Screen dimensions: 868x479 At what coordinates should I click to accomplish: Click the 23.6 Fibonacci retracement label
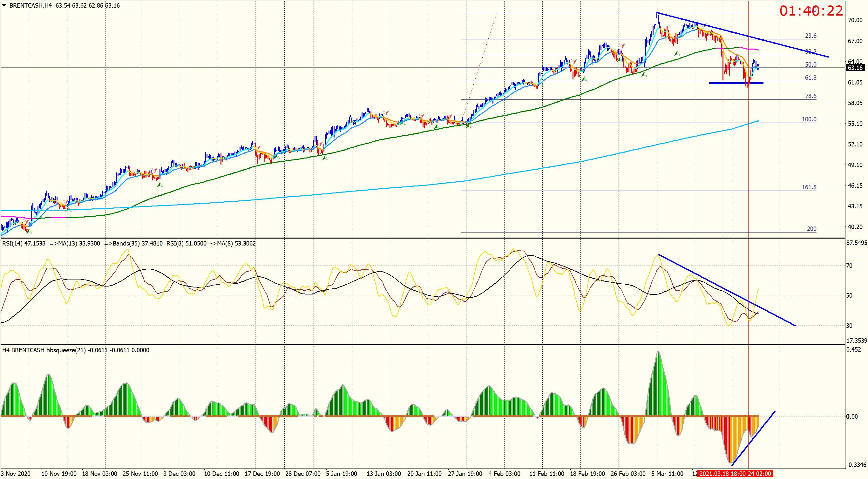pyautogui.click(x=810, y=36)
